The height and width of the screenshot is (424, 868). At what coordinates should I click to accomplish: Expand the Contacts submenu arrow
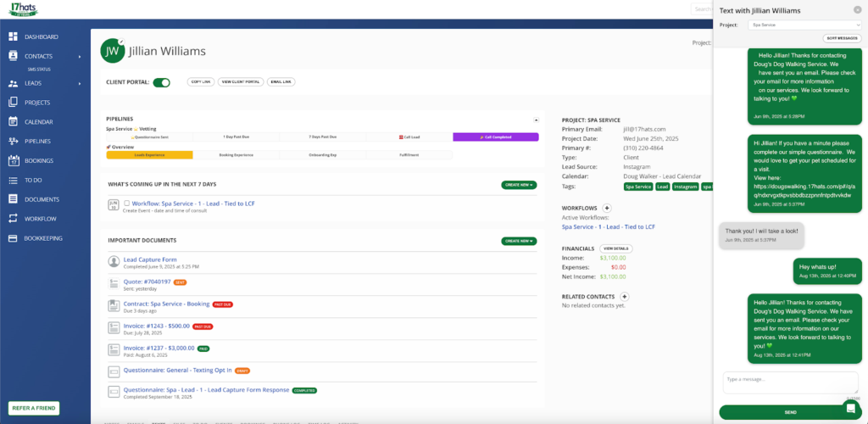click(80, 57)
